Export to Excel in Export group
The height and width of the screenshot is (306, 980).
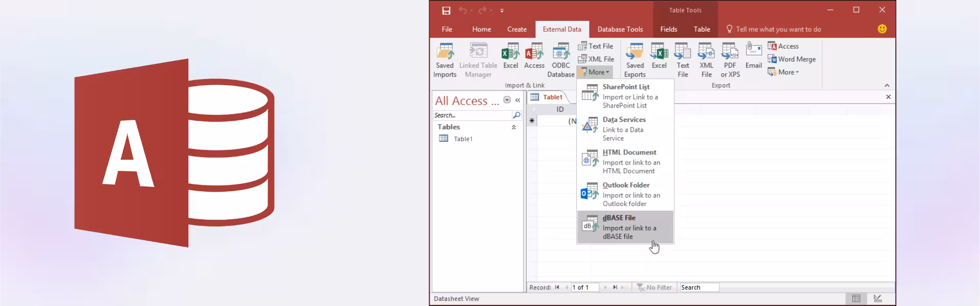659,56
